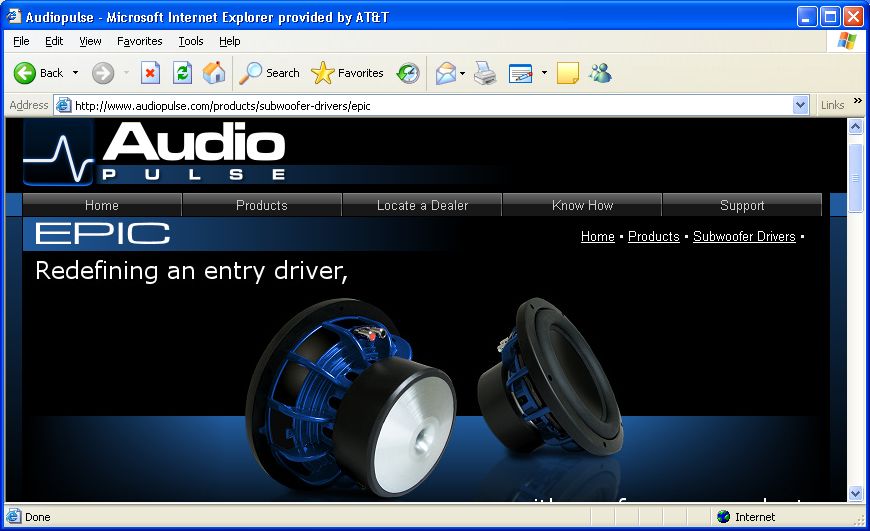The image size is (870, 531).
Task: Select the Locate a Dealer tab
Action: 422,205
